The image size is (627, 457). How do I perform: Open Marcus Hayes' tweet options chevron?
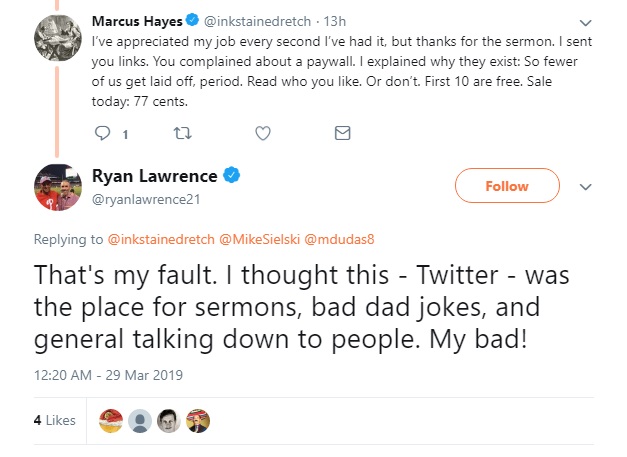(585, 21)
